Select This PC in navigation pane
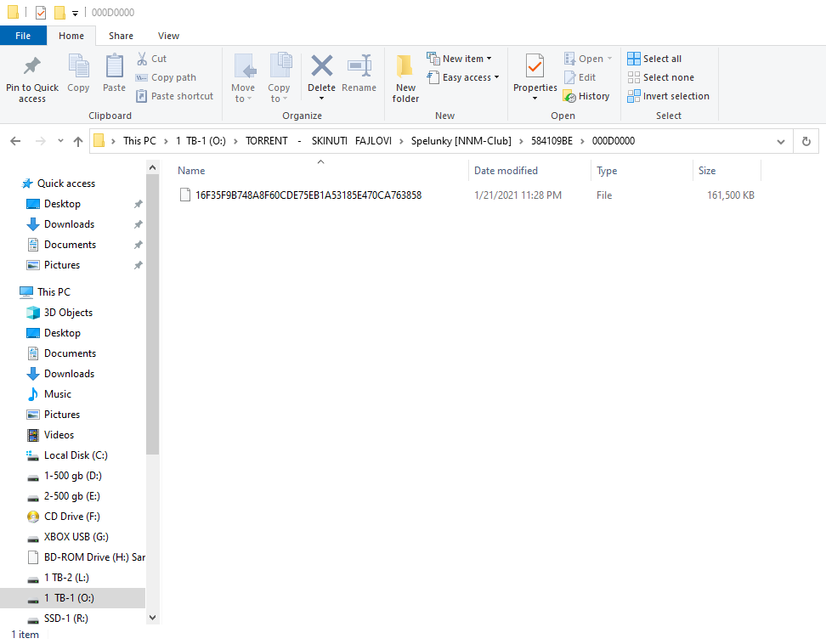Screen dimensions: 826x644 (54, 291)
